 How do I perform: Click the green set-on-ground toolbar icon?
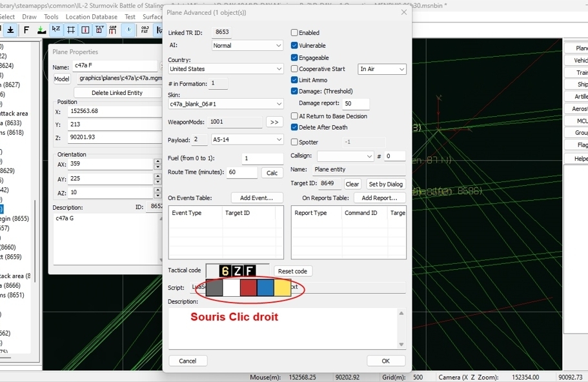pyautogui.click(x=41, y=30)
